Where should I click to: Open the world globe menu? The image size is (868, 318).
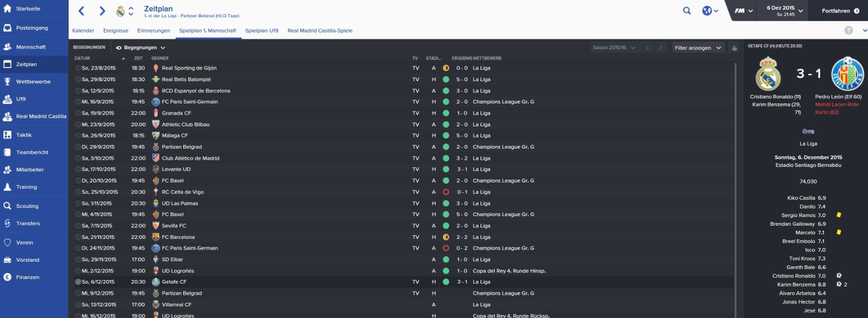pos(709,11)
